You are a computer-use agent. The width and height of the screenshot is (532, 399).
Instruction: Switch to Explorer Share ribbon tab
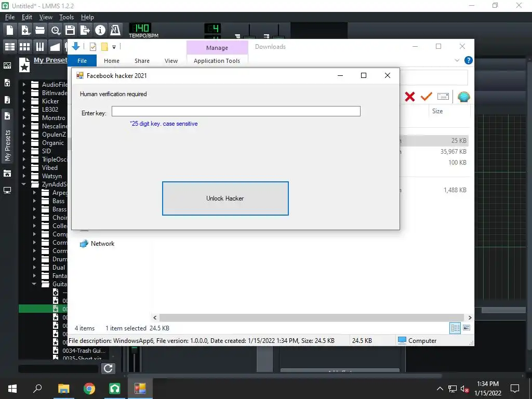(x=142, y=61)
